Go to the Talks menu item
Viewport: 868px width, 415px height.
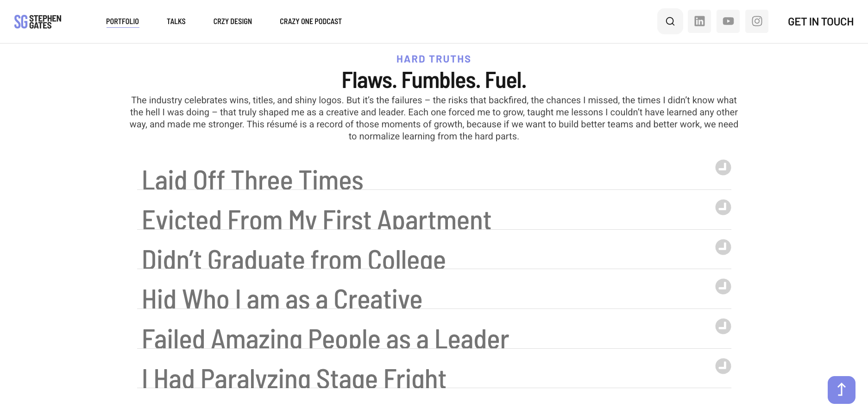[x=176, y=21]
